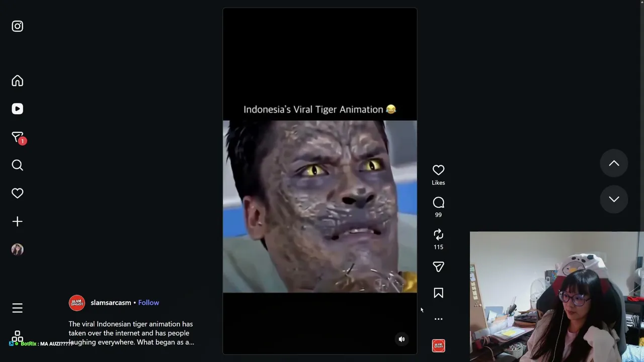This screenshot has width=644, height=362.
Task: Go to the Home feed
Action: coord(18,81)
